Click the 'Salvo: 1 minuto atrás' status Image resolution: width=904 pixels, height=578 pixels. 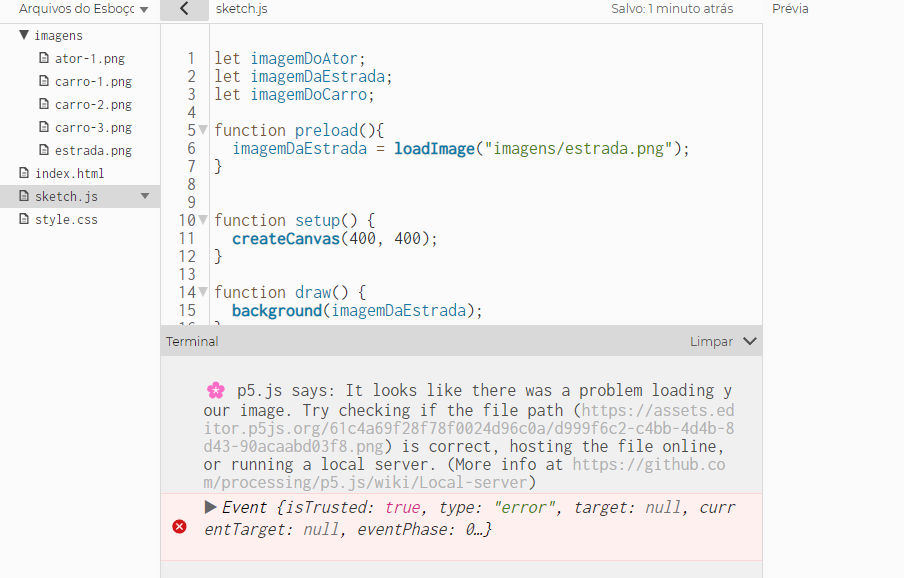672,9
